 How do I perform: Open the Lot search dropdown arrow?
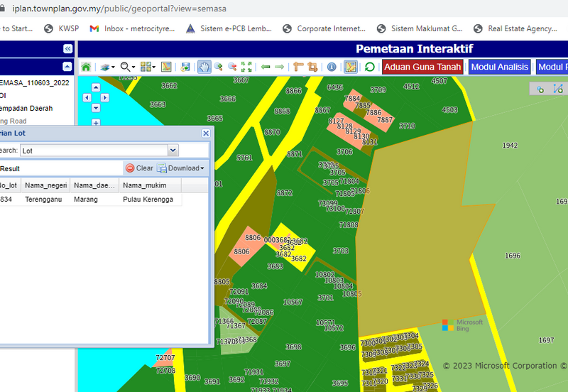[173, 150]
